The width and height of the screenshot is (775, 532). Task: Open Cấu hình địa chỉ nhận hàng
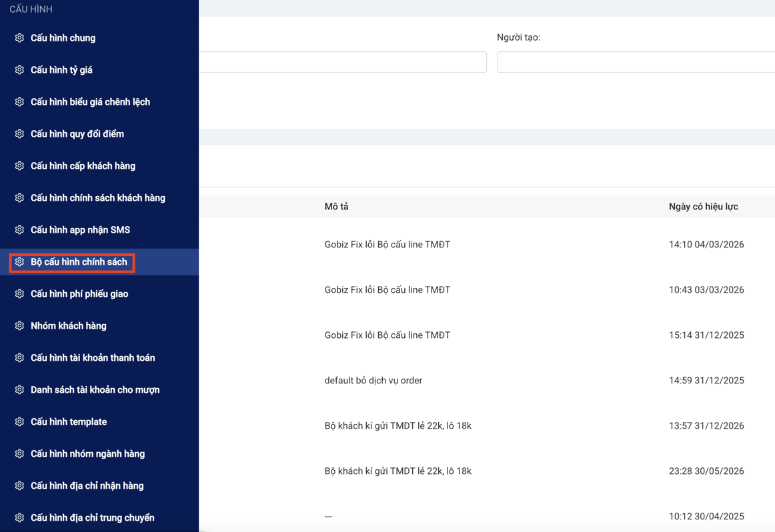[x=87, y=486]
